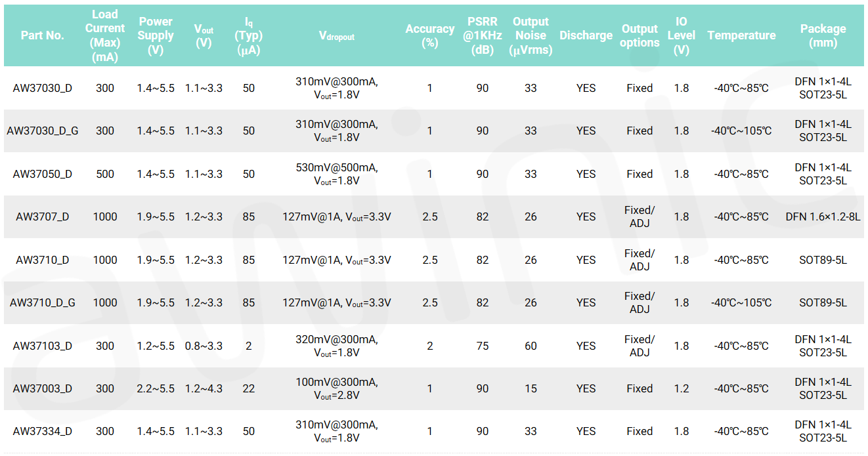Screen dimensions: 868x456
Task: Click the Output options column header
Action: pyautogui.click(x=640, y=35)
